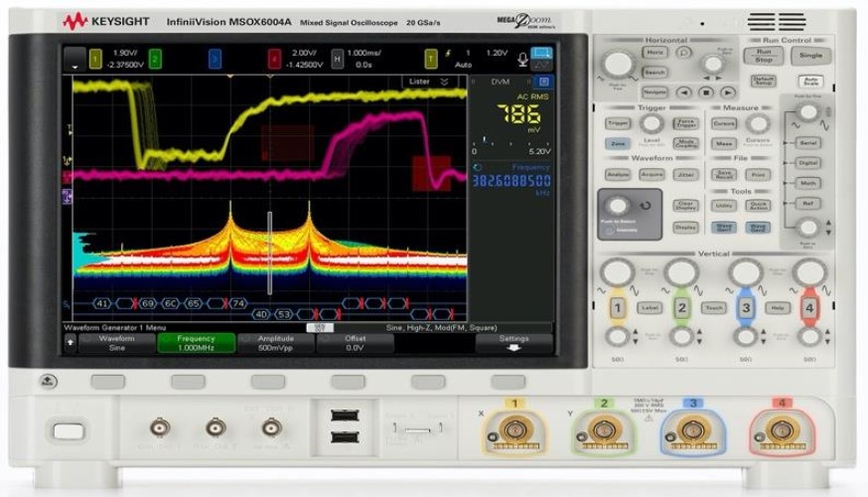Tap the channel 4 red badge on screen

tap(273, 59)
